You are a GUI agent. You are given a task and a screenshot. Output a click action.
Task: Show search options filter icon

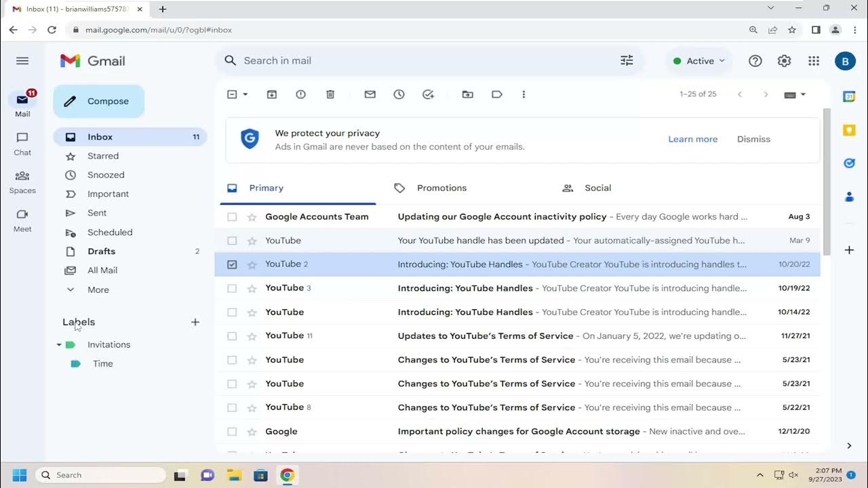click(627, 61)
